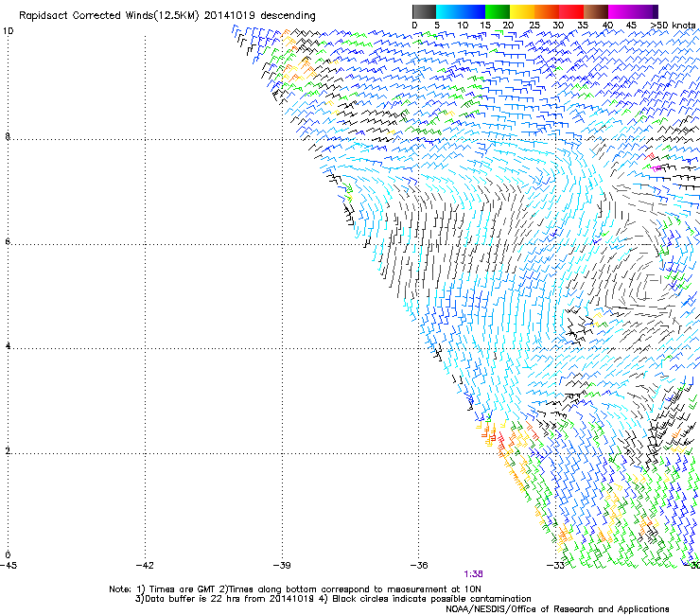Click the note line starting 'Note: 1) Times are GMT'

[x=295, y=589]
